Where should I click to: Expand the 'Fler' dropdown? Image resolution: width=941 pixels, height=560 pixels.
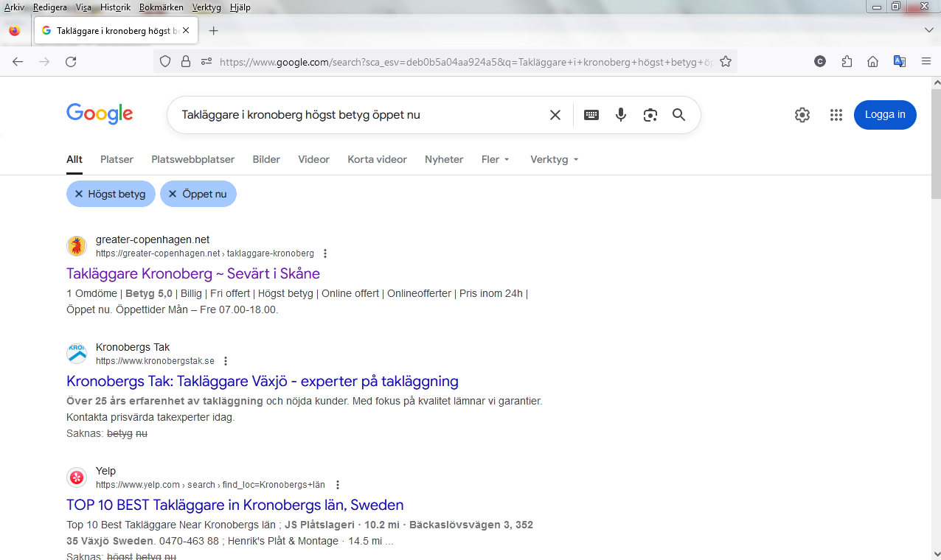pos(495,159)
